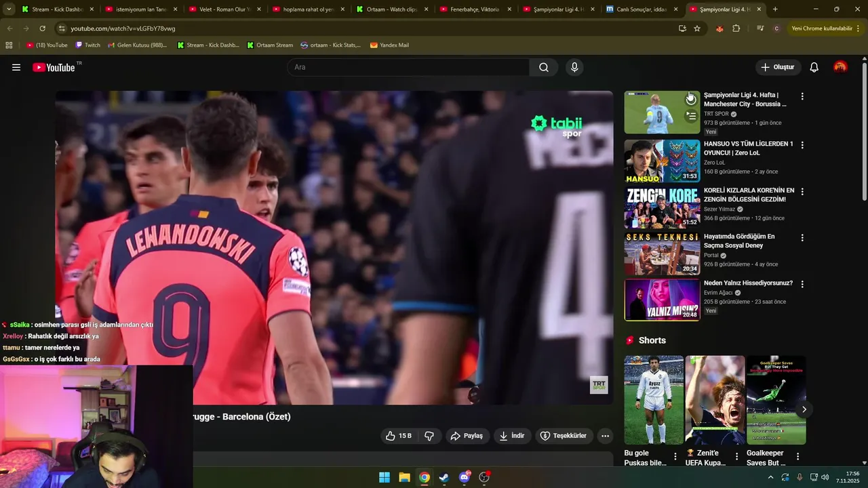Screen dimensions: 868x488
Task: Open the Chrome apps grid shortcut
Action: coord(9,45)
